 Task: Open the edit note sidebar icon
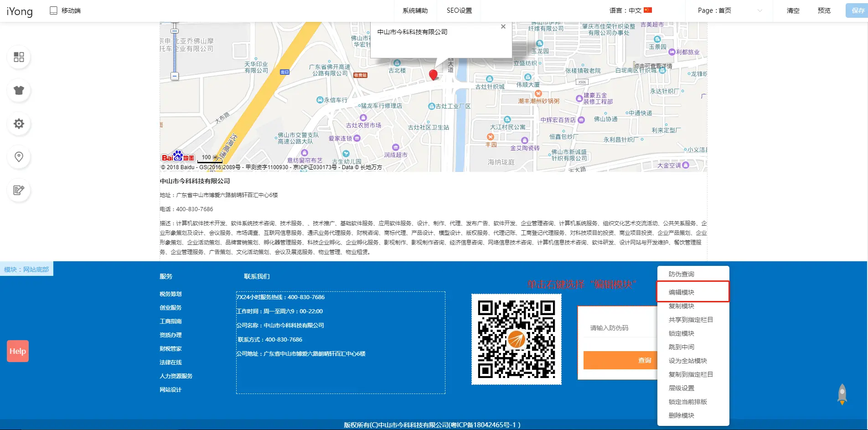tap(19, 190)
